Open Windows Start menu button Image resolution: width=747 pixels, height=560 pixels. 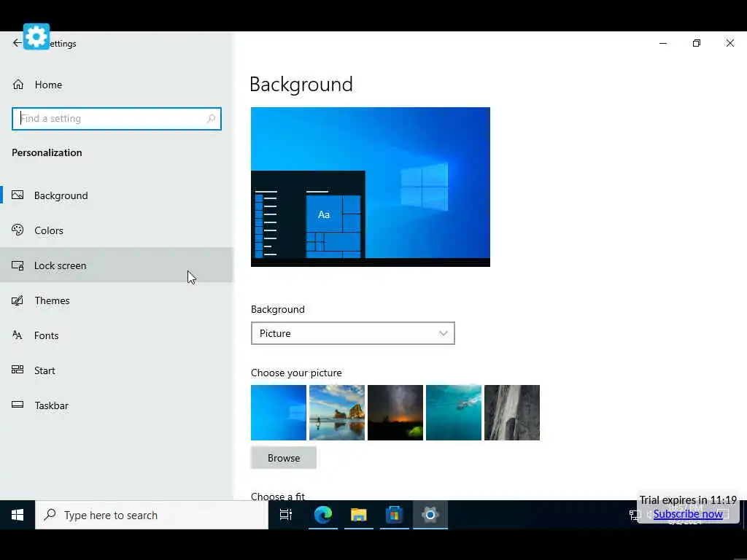coord(18,515)
